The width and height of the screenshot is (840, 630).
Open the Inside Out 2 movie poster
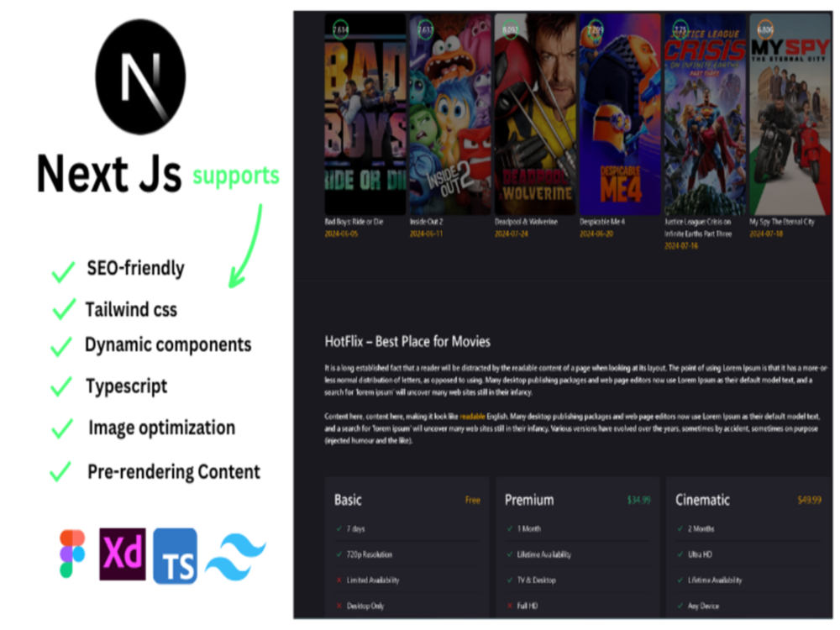tap(450, 114)
